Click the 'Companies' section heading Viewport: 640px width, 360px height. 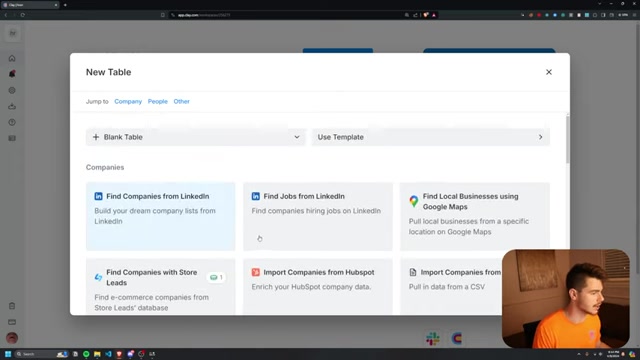pyautogui.click(x=105, y=167)
